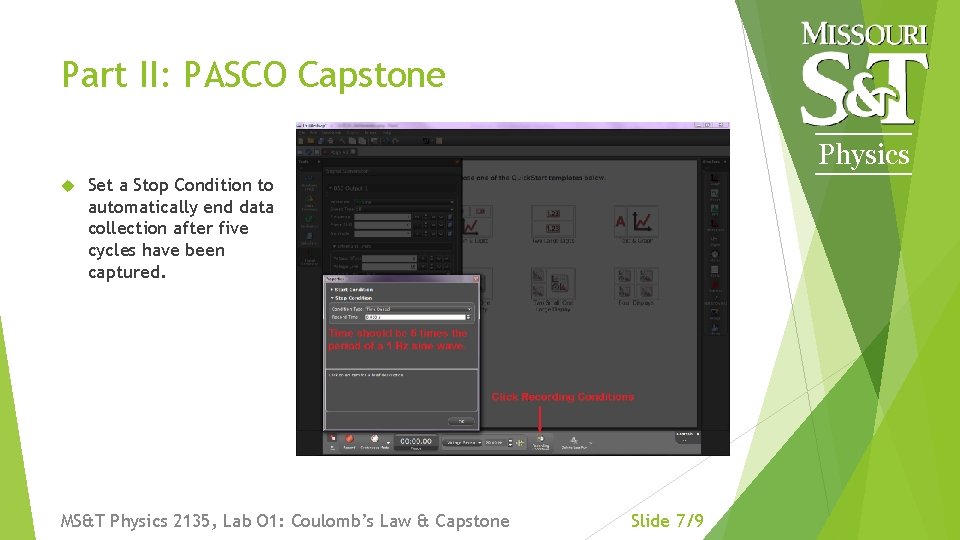Click the Record Time stepper arrows
960x540 pixels.
(468, 317)
